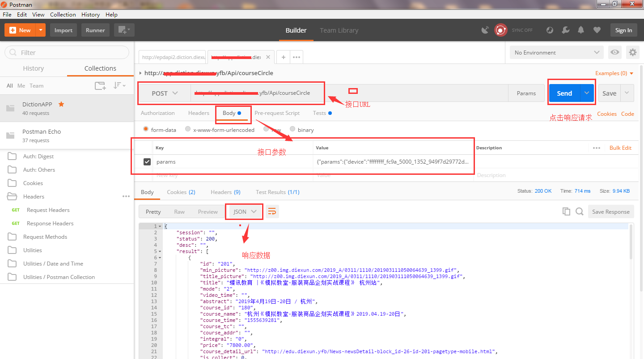Open the No Environment dropdown
The image size is (644, 359).
[x=556, y=52]
